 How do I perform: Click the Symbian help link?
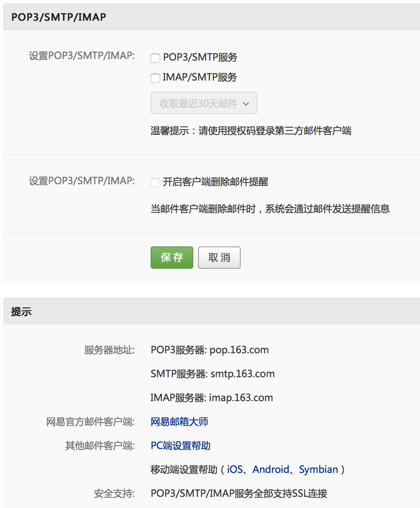tap(318, 470)
